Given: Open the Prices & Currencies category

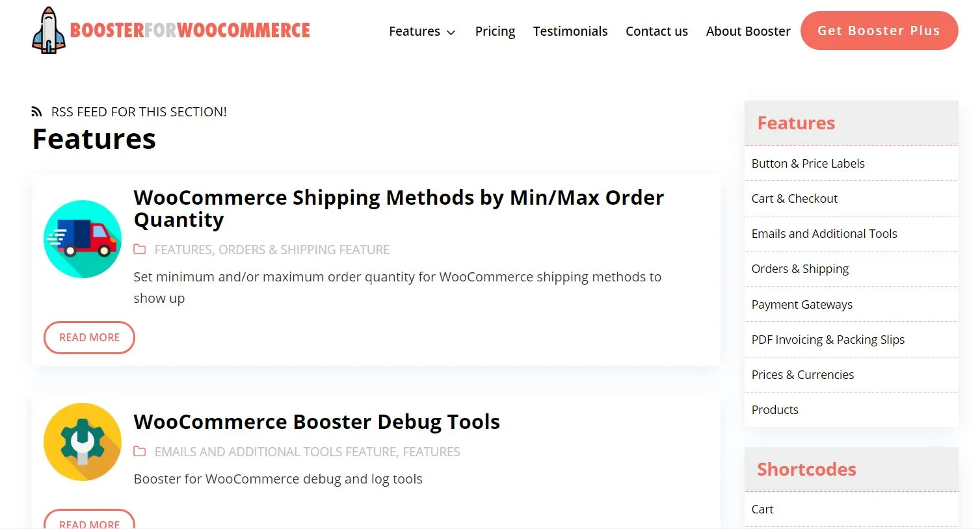Looking at the screenshot, I should click(802, 374).
